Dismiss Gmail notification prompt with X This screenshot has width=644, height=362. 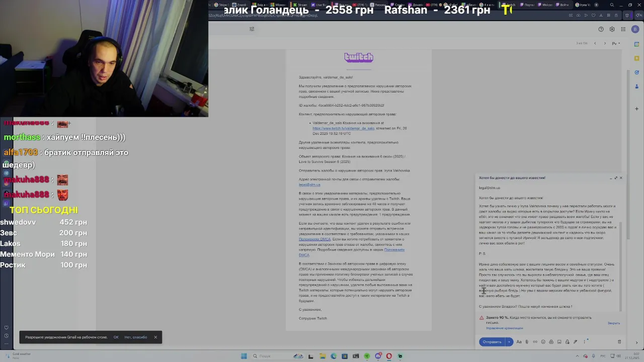point(155,337)
